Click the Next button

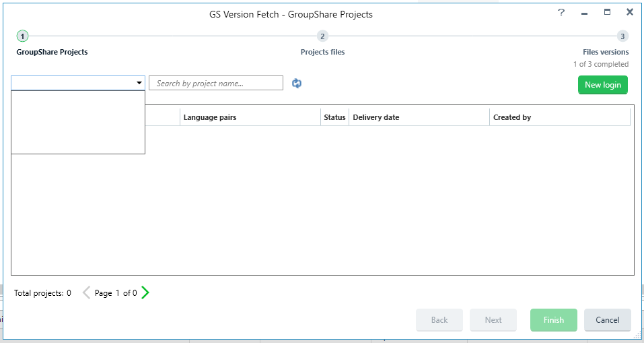pos(493,320)
